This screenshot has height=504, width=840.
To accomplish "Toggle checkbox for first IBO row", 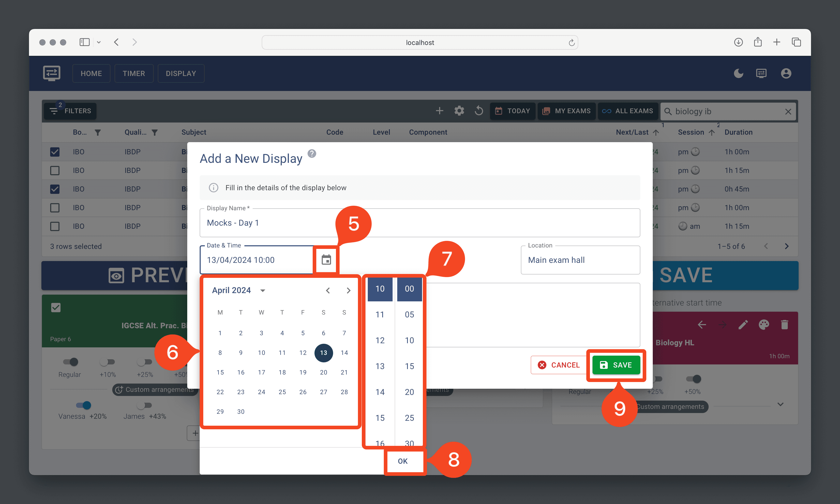I will click(55, 152).
